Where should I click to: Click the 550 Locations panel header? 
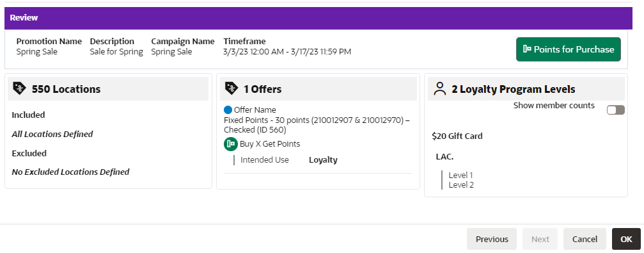click(x=108, y=88)
